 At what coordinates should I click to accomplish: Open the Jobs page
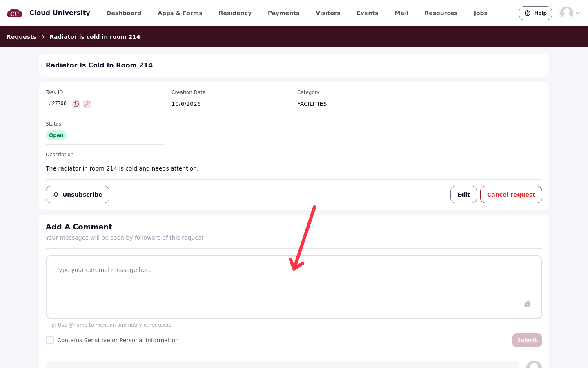[x=481, y=13]
